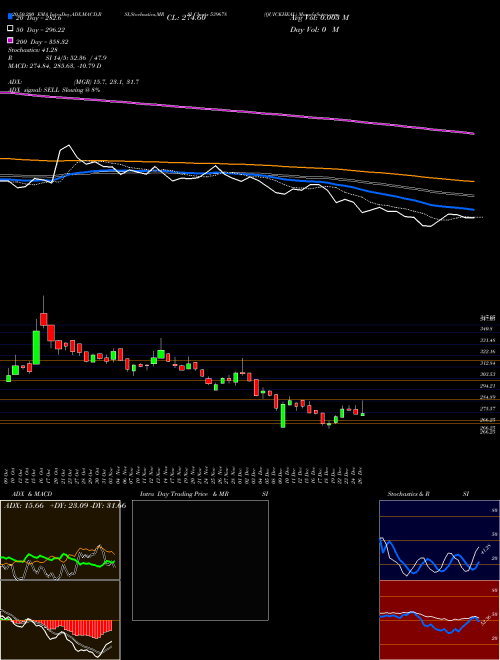Click the magenta 200 Day EMA legend swatch

[x=11, y=41]
